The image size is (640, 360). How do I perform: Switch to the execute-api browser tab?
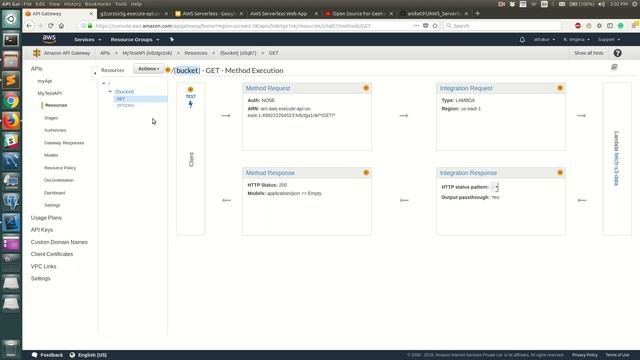click(x=130, y=13)
